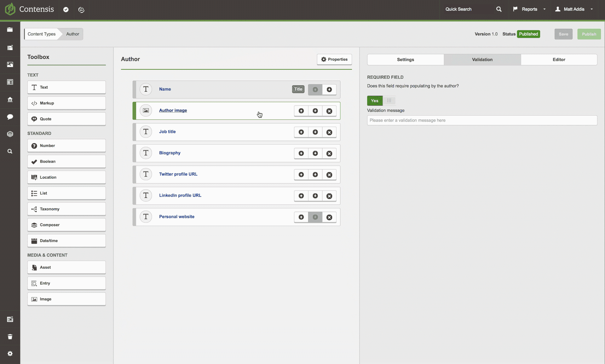Add a Location field from the Toolbox
605x364 pixels.
pyautogui.click(x=66, y=177)
